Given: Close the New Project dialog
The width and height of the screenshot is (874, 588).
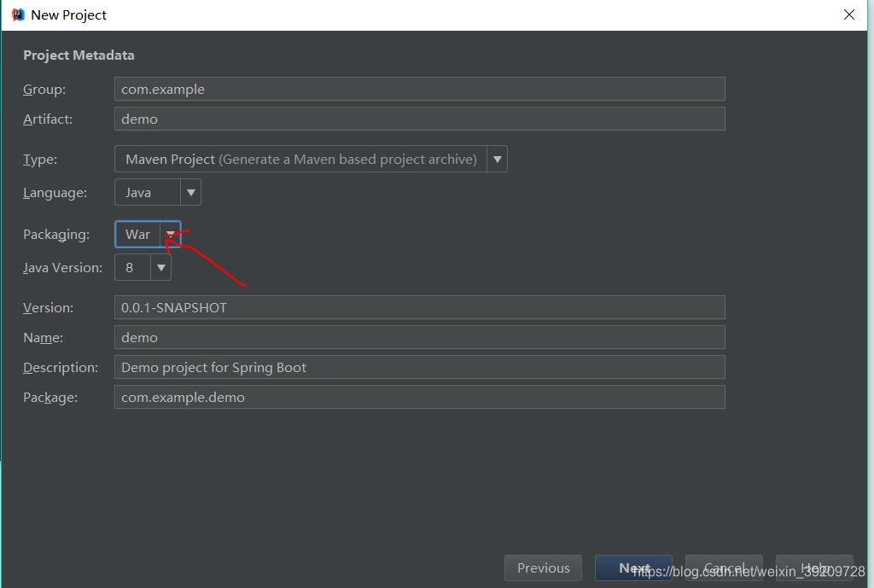Looking at the screenshot, I should [x=849, y=15].
